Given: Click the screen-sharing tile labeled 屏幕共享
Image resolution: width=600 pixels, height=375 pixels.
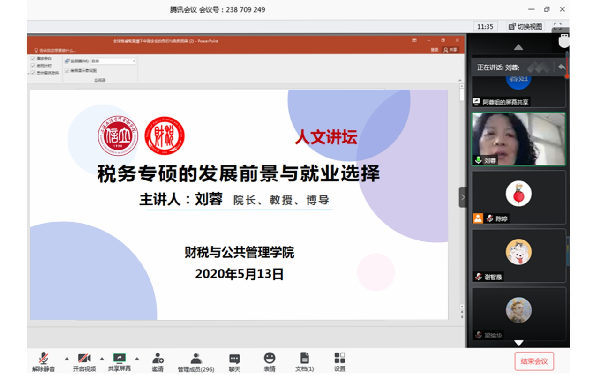Looking at the screenshot, I should pyautogui.click(x=518, y=92).
